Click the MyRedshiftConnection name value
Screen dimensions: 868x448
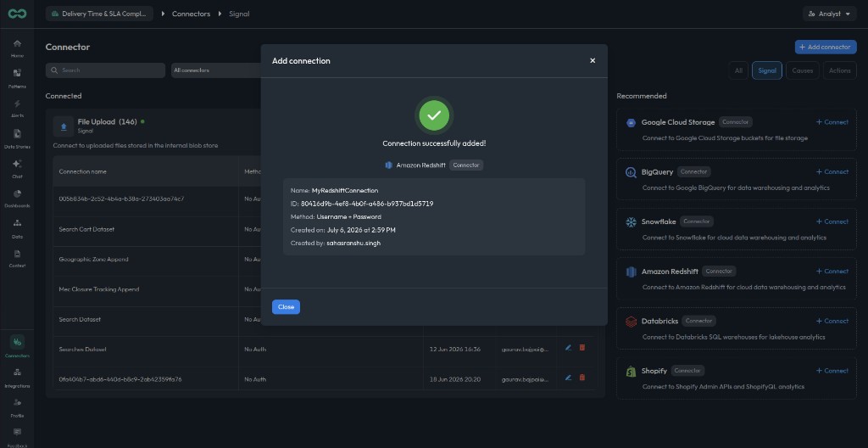coord(345,190)
